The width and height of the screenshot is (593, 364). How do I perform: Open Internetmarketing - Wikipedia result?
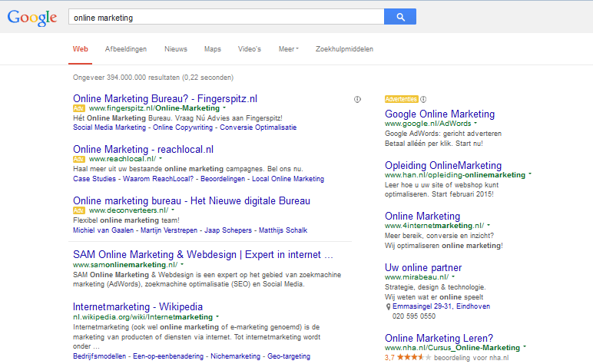[137, 306]
